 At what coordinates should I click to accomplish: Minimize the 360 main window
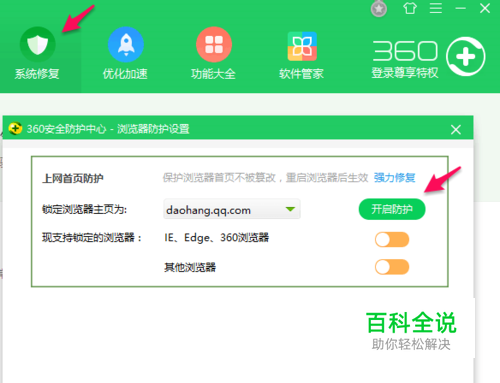(x=461, y=8)
